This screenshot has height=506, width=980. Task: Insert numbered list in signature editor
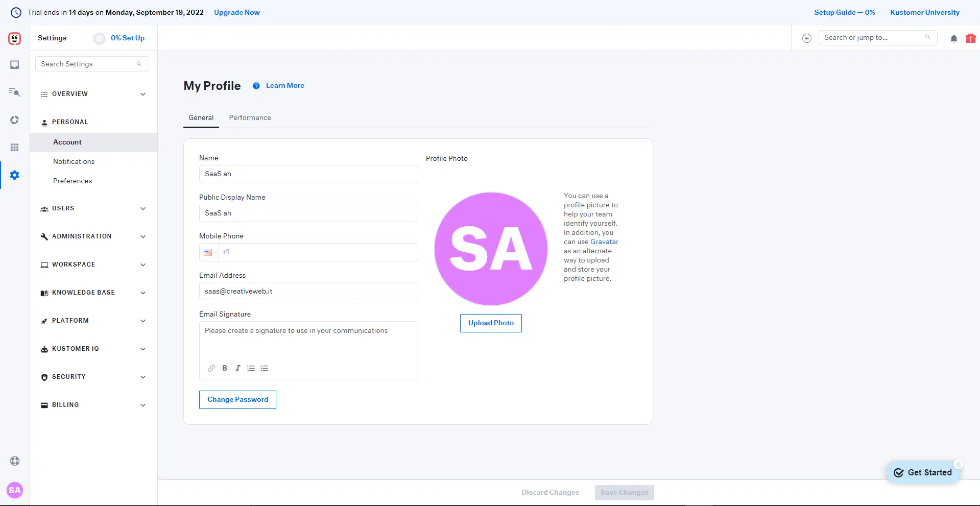(x=251, y=368)
